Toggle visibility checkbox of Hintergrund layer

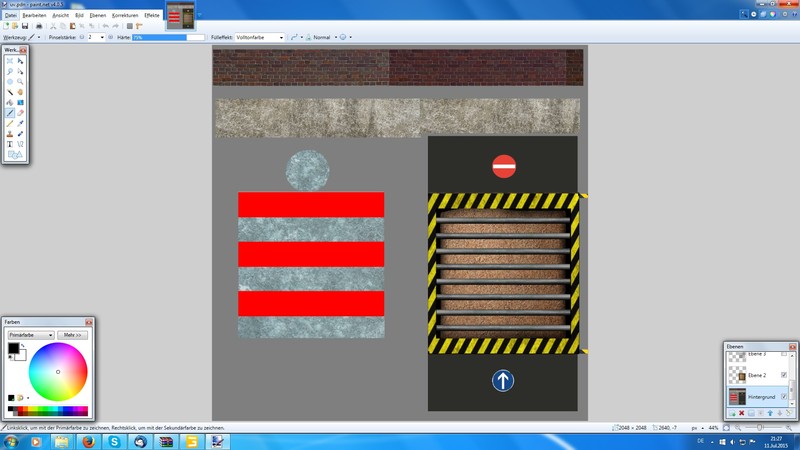(783, 397)
